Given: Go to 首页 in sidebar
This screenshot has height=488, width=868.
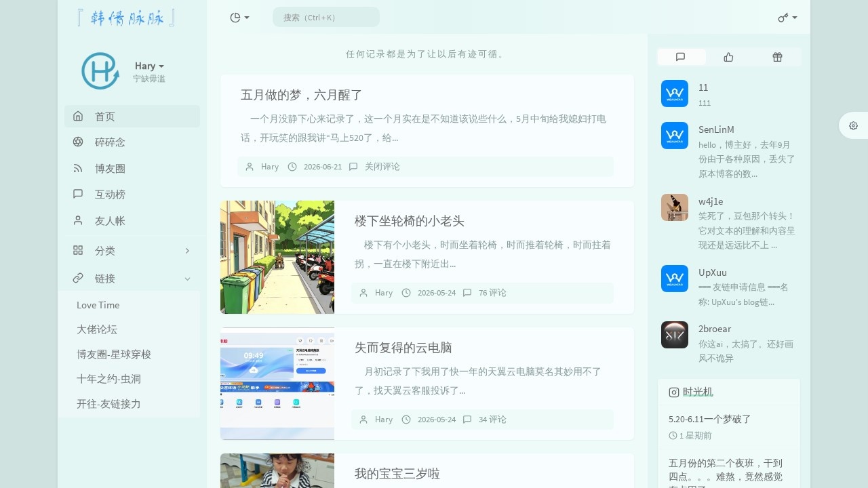Looking at the screenshot, I should point(132,116).
